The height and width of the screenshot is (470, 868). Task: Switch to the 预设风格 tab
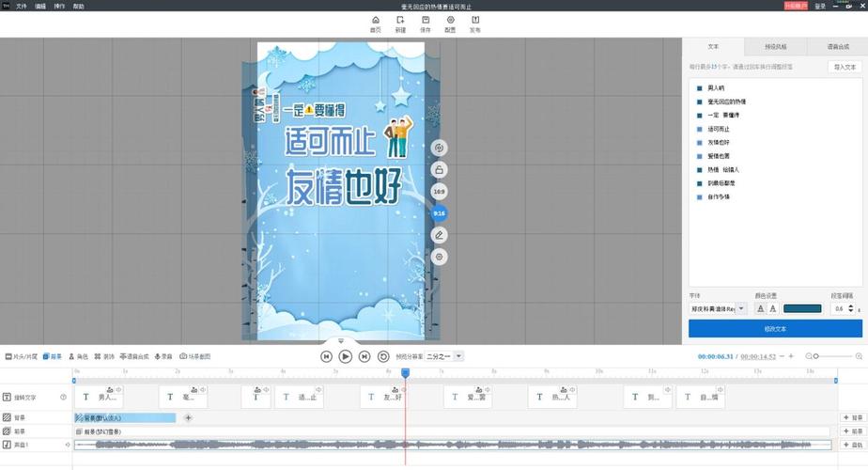[x=776, y=47]
